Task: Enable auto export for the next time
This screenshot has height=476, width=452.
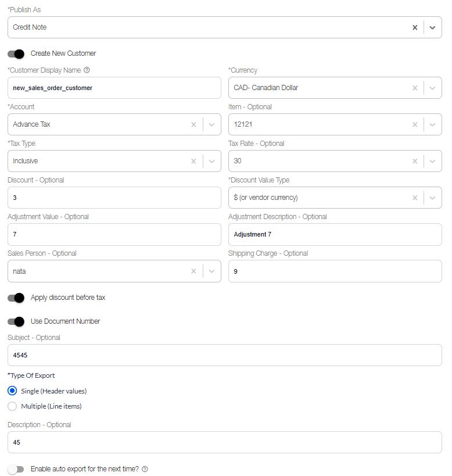Action: (x=16, y=469)
